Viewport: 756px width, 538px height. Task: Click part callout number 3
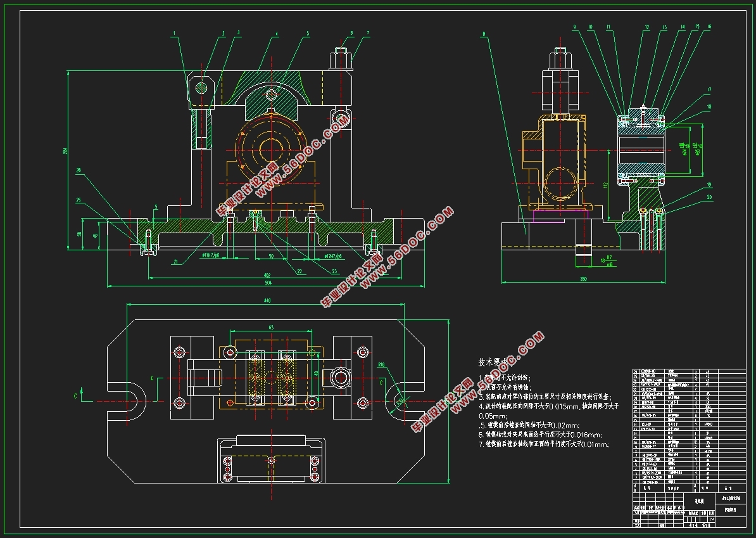pos(239,33)
